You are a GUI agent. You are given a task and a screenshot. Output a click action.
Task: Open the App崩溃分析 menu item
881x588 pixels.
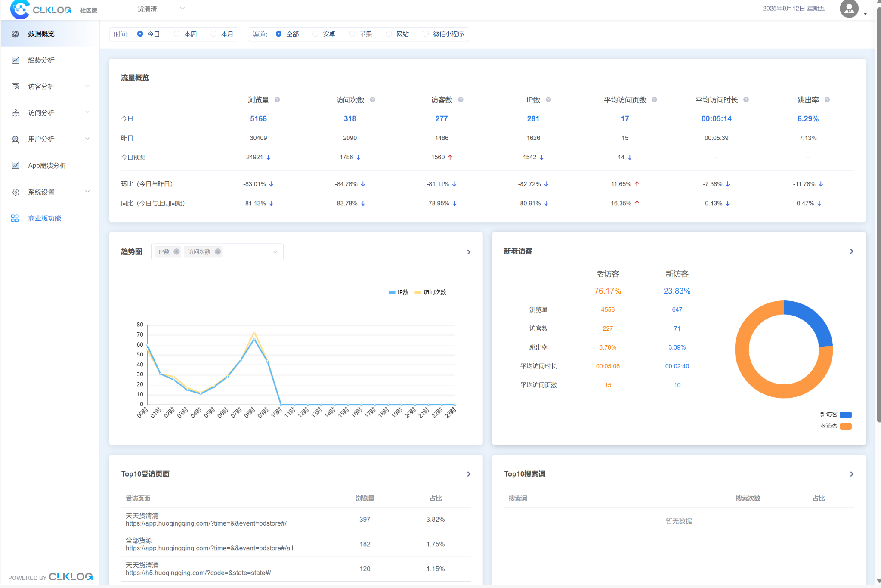46,166
